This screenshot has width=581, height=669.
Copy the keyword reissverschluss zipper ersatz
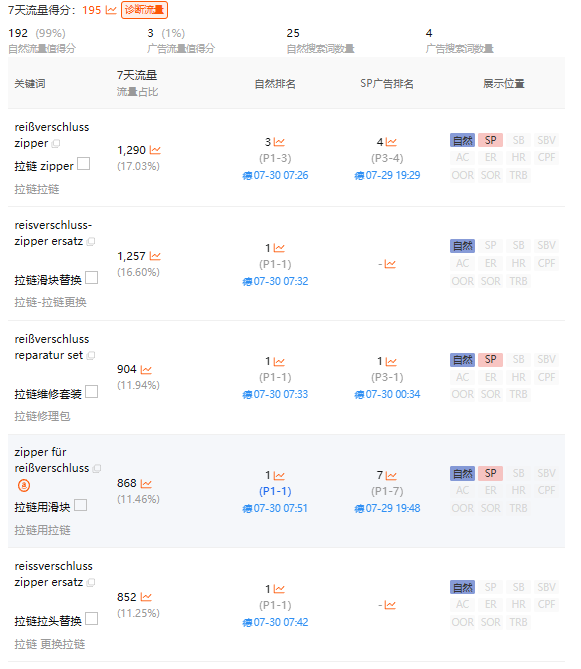tap(90, 582)
